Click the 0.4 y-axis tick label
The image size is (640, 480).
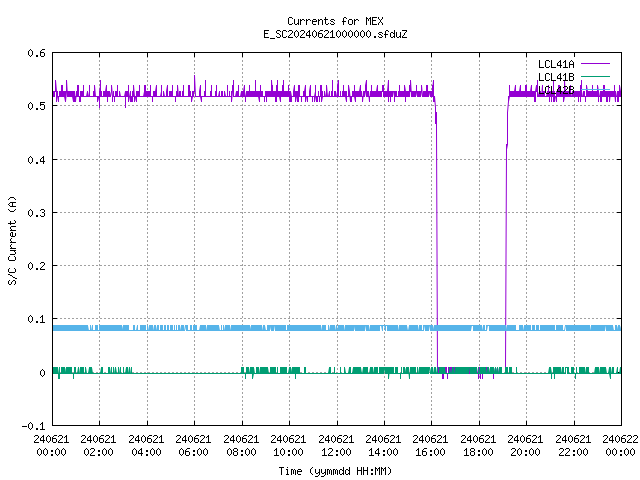coord(36,160)
